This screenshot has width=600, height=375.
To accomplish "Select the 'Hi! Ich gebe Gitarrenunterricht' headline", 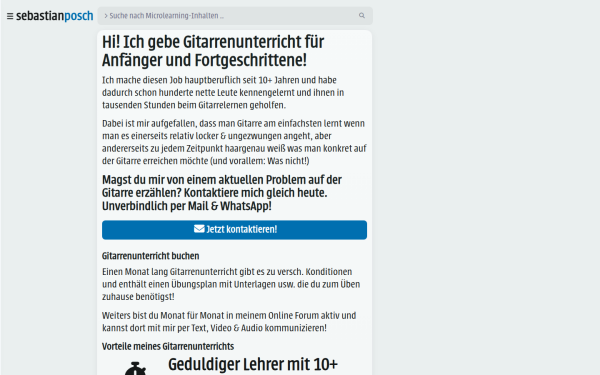I will coord(213,51).
